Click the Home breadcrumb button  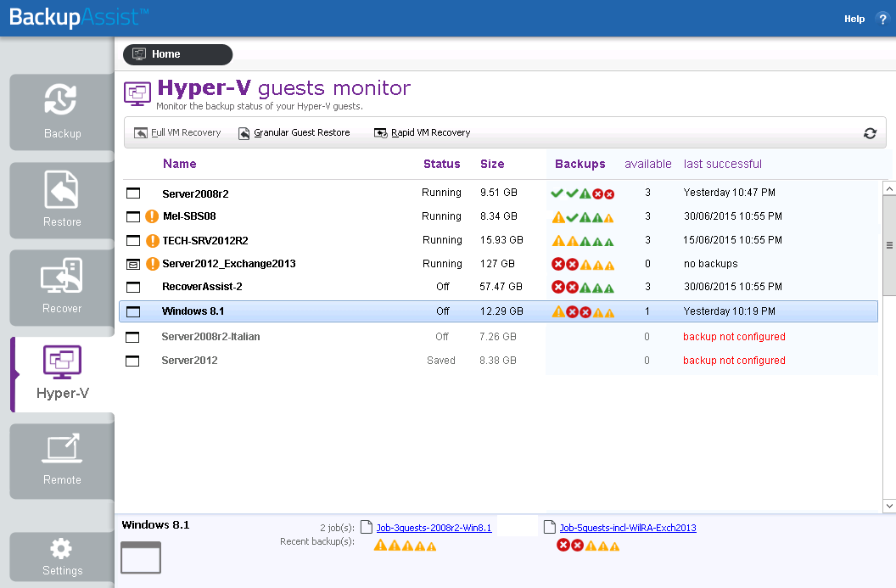click(x=177, y=54)
